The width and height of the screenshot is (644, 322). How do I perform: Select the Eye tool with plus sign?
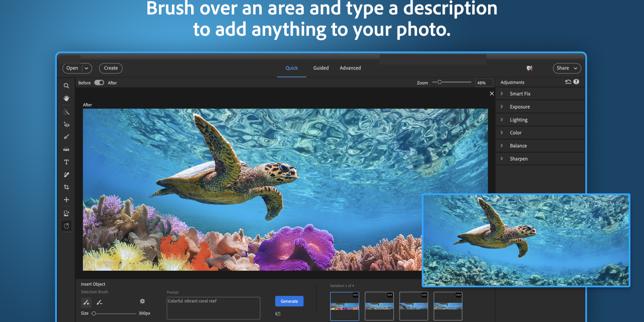click(66, 124)
